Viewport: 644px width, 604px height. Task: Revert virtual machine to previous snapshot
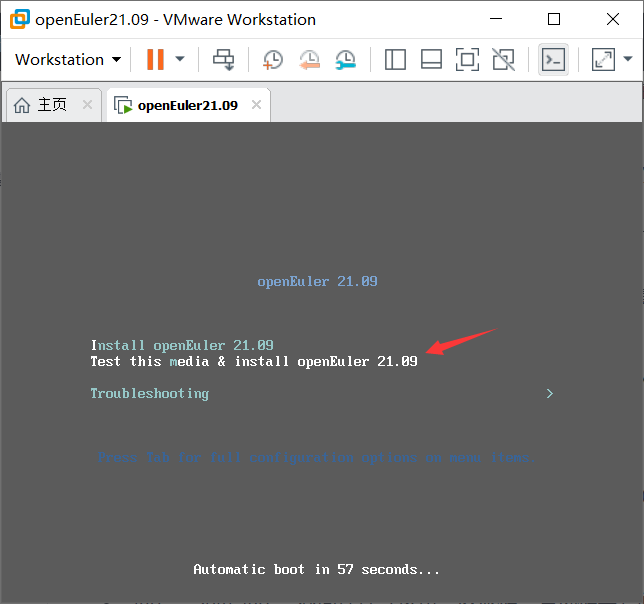point(309,60)
